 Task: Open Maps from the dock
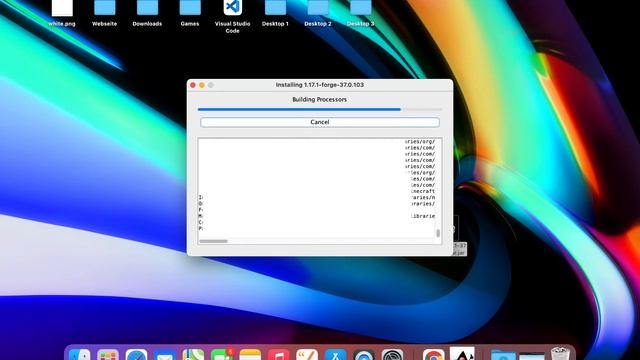[193, 355]
